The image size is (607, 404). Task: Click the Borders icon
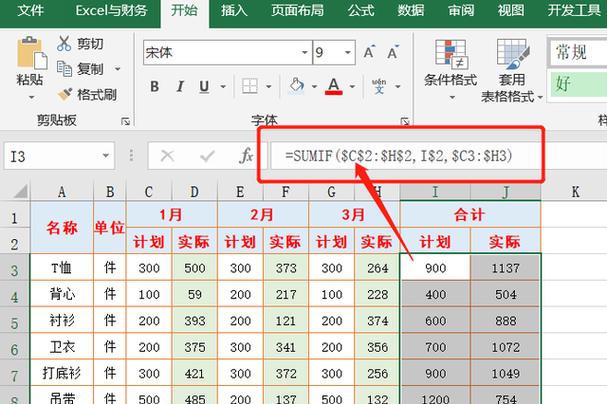(250, 86)
